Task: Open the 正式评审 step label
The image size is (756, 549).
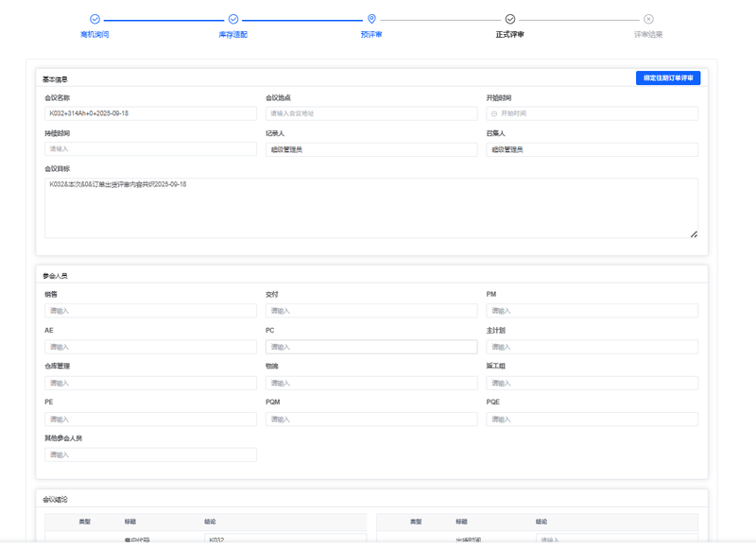Action: 510,35
